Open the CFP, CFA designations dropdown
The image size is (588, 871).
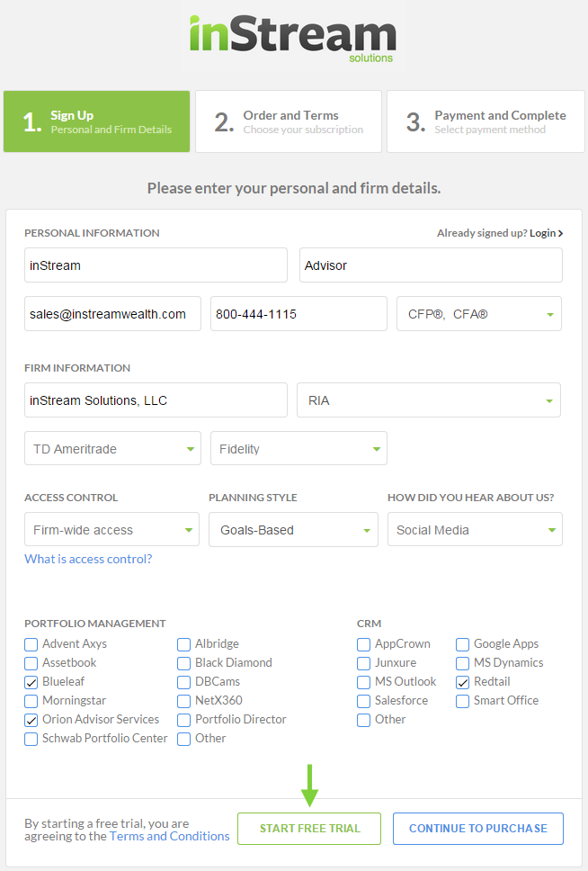click(x=479, y=314)
